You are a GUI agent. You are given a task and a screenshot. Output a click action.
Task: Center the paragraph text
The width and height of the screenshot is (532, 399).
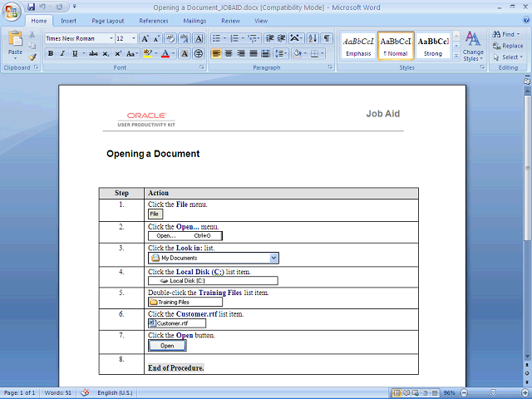tap(229, 53)
